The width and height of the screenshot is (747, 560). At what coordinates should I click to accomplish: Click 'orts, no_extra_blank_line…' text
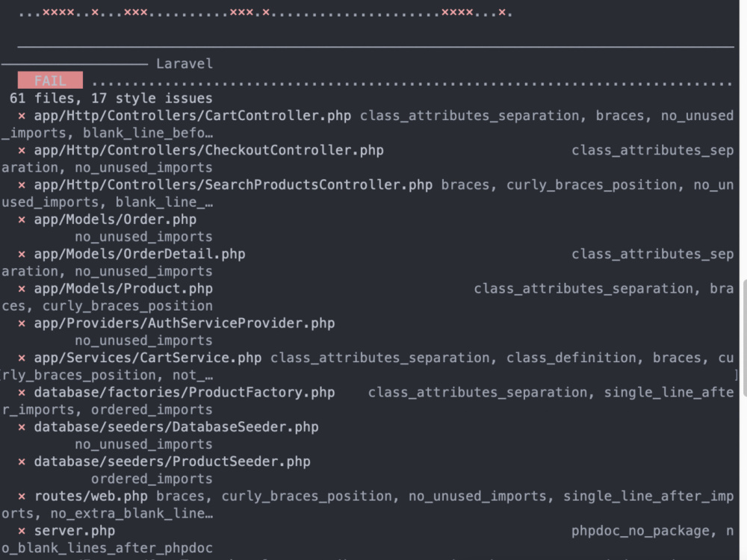pyautogui.click(x=107, y=514)
